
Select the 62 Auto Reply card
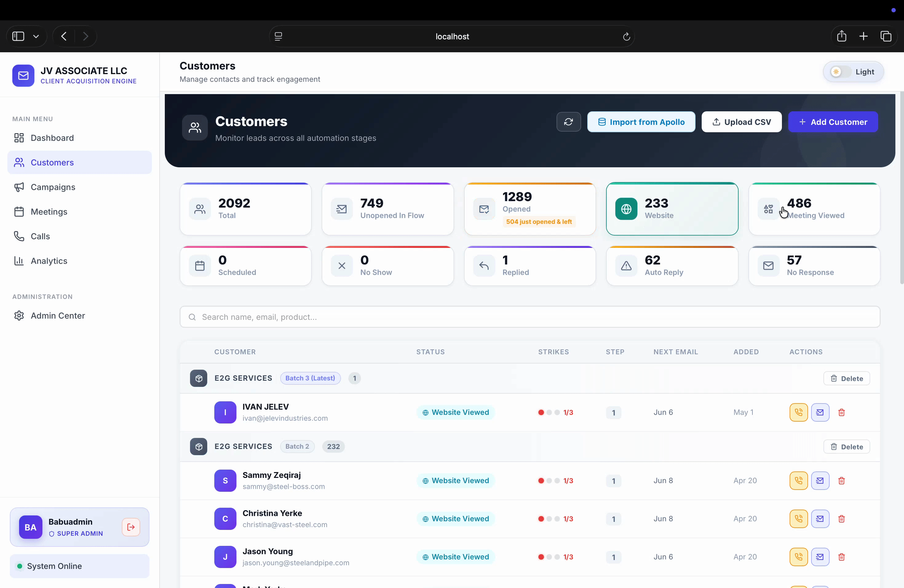click(x=672, y=265)
